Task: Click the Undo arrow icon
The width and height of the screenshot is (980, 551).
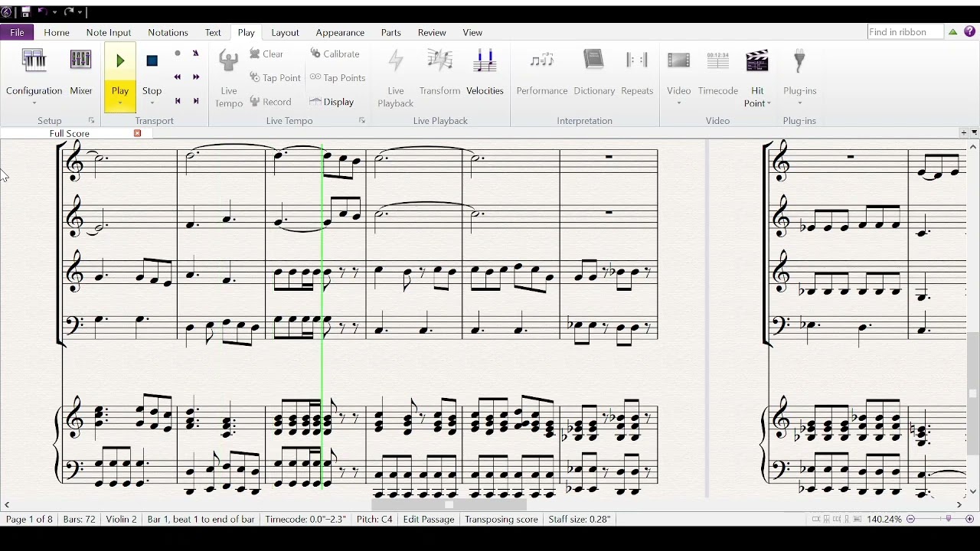Action: [x=43, y=12]
